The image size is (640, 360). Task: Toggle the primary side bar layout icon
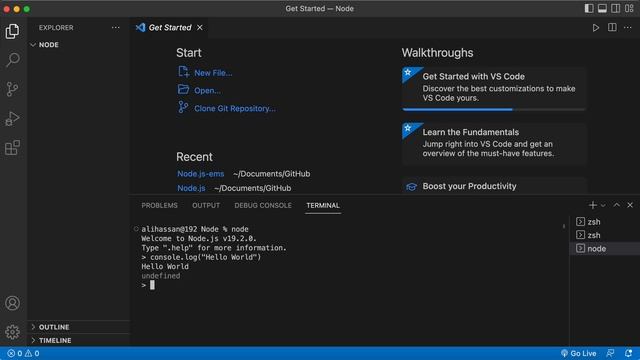tap(589, 9)
